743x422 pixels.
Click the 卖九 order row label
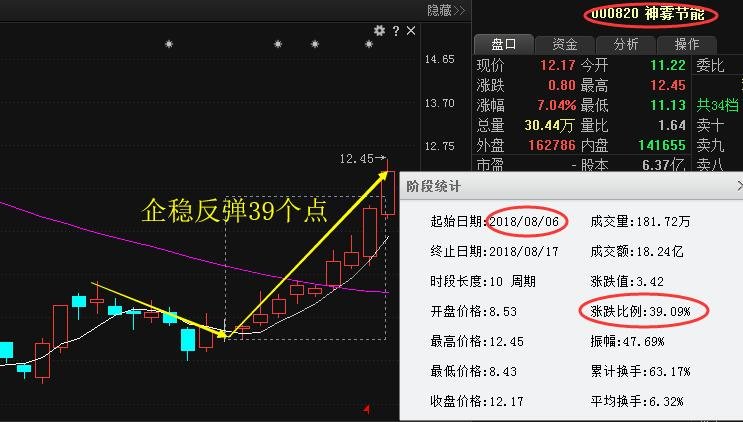tap(710, 145)
